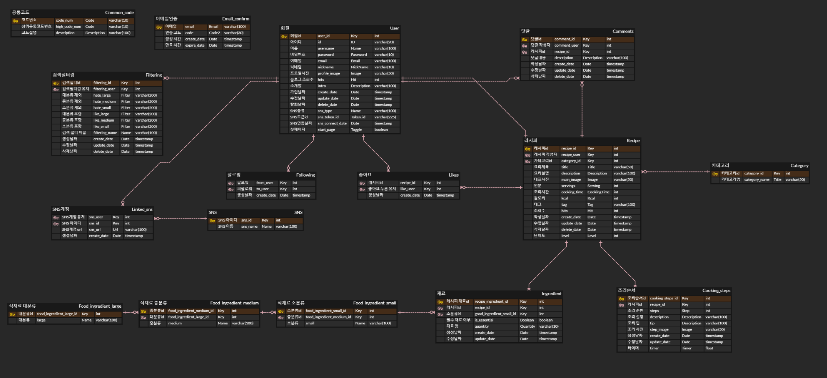This screenshot has width=827, height=378.
Task: Select the password column in User table
Action: coord(340,55)
